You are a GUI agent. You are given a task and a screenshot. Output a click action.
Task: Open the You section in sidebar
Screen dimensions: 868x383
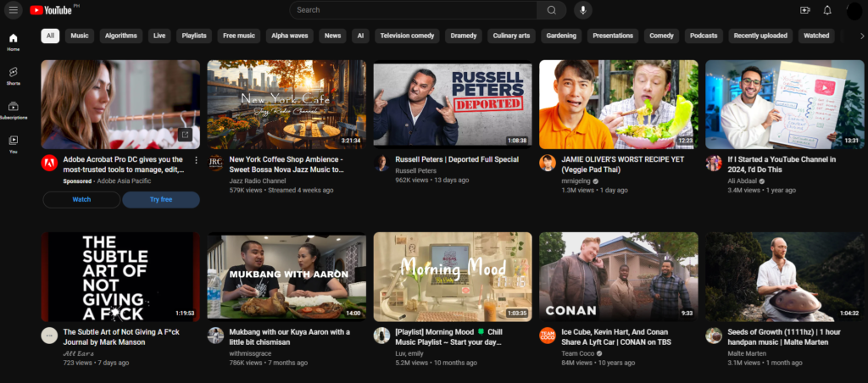pyautogui.click(x=14, y=144)
